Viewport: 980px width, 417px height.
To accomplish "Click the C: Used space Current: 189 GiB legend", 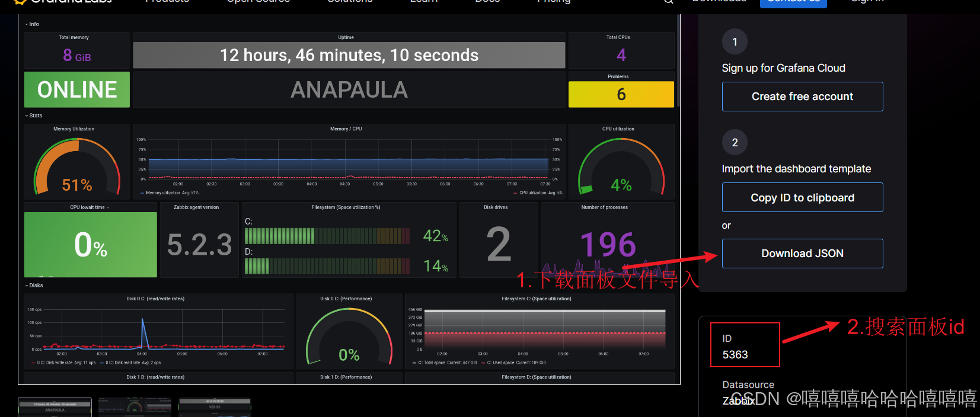I will coord(513,363).
